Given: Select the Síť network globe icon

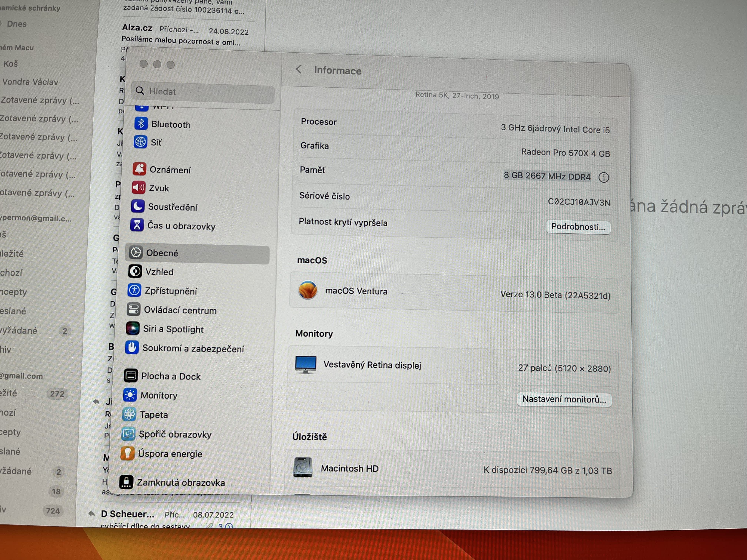Looking at the screenshot, I should 140,142.
